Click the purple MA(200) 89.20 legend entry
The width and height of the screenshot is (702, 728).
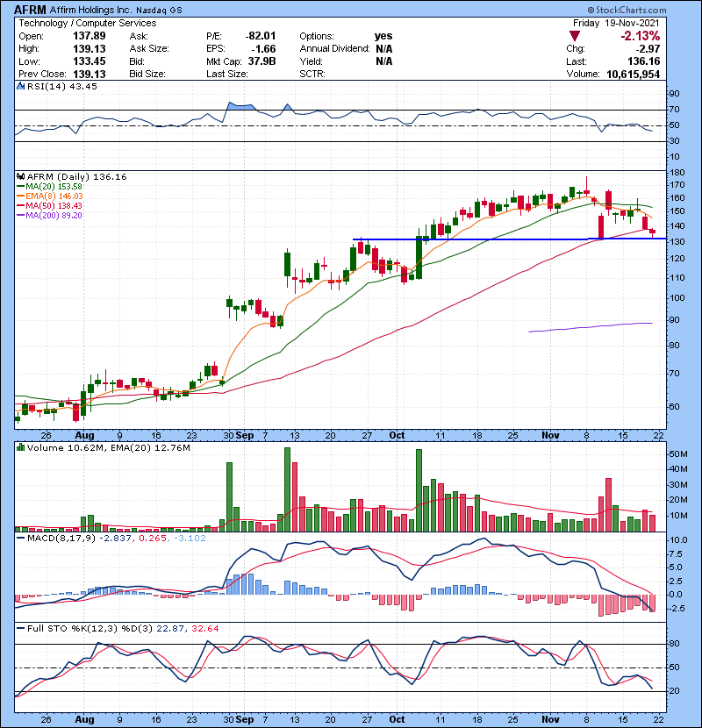[x=49, y=216]
